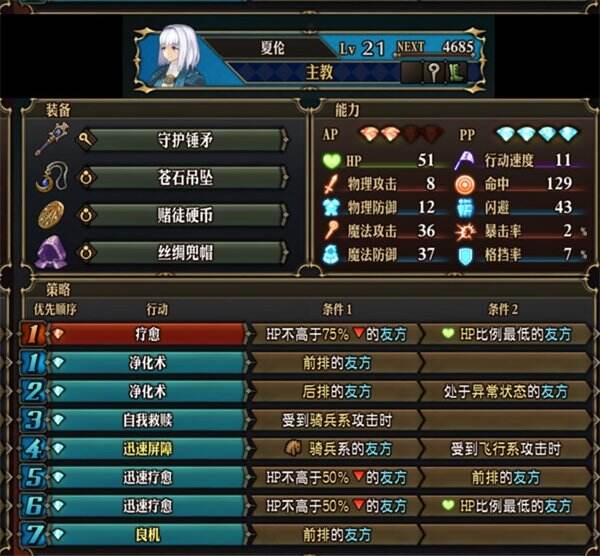Select the 良机 action slot

147,535
